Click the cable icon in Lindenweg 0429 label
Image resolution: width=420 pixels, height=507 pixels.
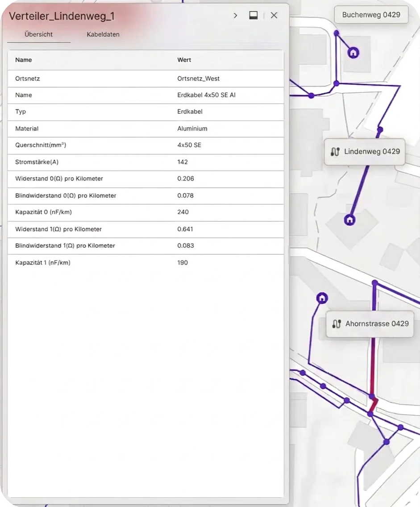[x=335, y=152]
